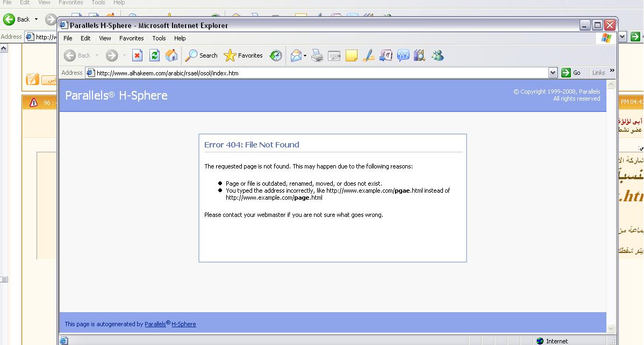The image size is (644, 345).
Task: Click the IE page icon in the title bar
Action: pyautogui.click(x=63, y=25)
